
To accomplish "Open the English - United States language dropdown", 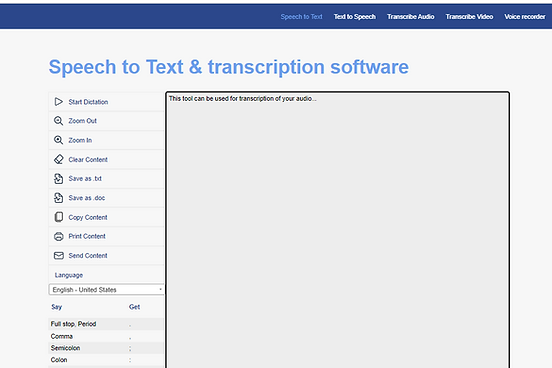I will 106,289.
